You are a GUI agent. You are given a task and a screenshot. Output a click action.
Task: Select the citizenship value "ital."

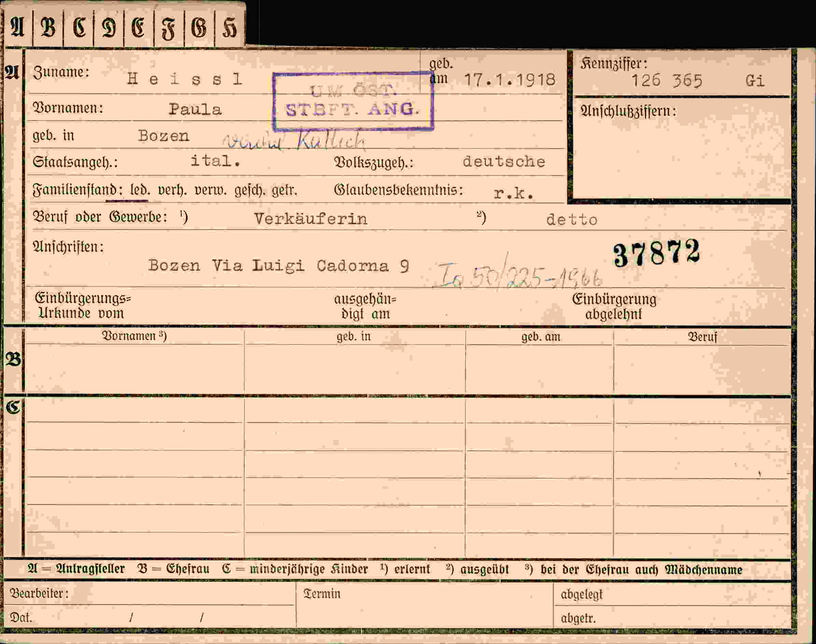pos(215,162)
